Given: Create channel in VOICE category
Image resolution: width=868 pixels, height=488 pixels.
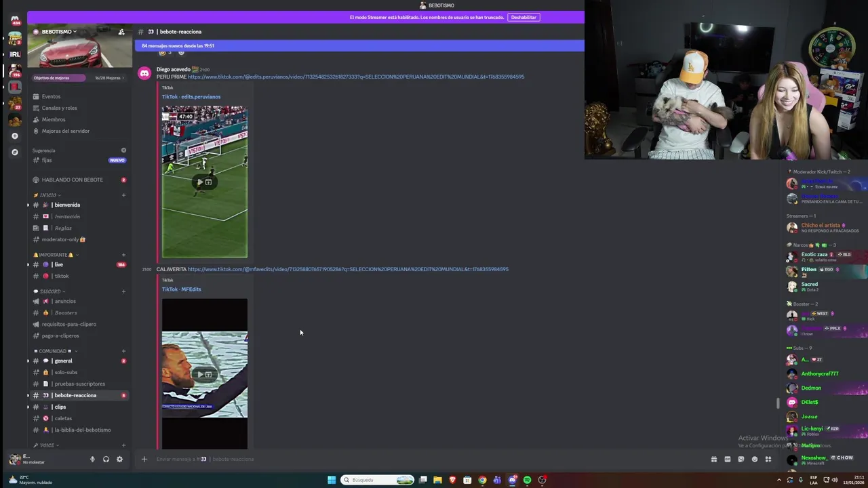Looking at the screenshot, I should click(x=123, y=445).
